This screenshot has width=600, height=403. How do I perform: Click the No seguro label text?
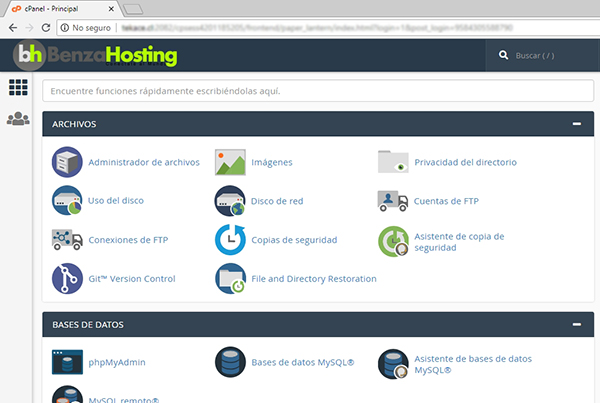[x=91, y=28]
